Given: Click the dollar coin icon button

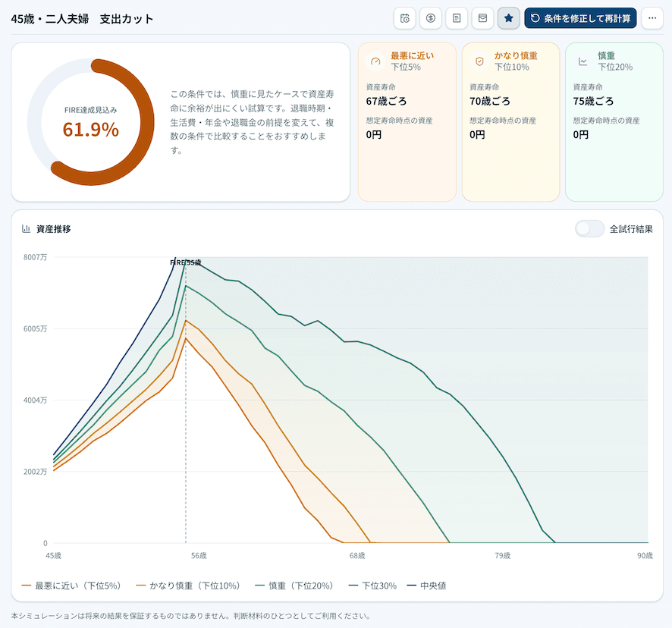Looking at the screenshot, I should pos(431,18).
